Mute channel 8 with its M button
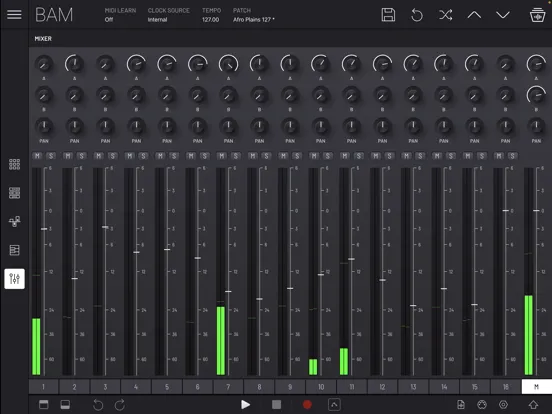The width and height of the screenshot is (552, 414). pos(252,156)
